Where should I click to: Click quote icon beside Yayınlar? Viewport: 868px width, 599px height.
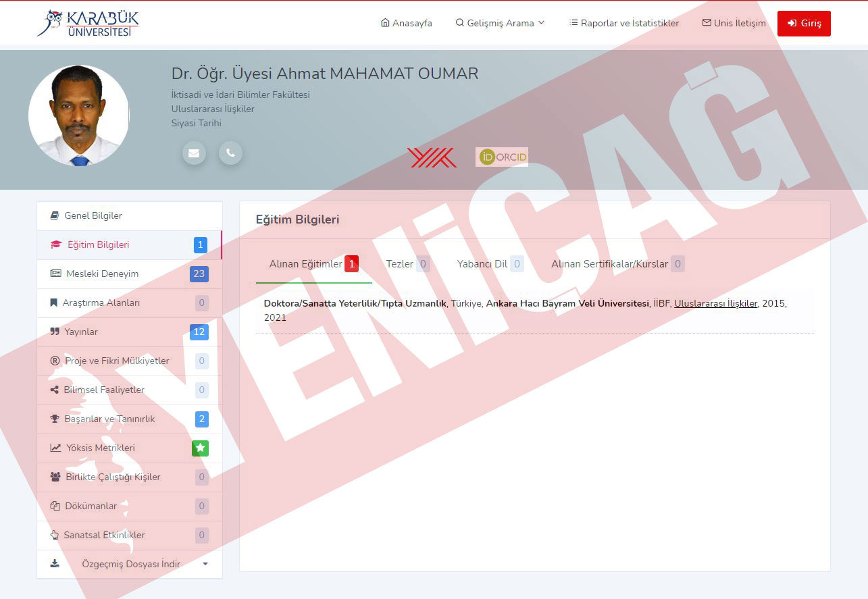click(55, 332)
